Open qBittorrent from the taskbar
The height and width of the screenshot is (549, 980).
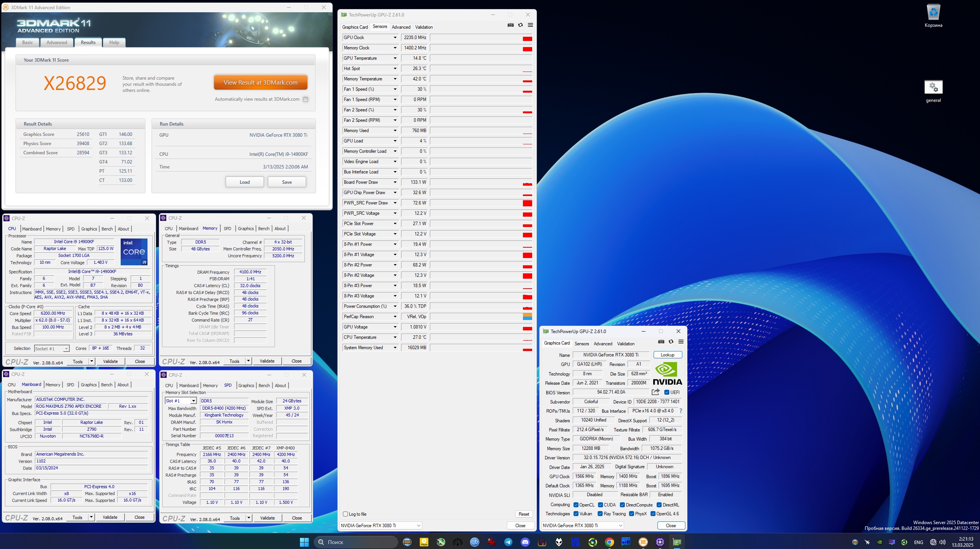pos(475,542)
